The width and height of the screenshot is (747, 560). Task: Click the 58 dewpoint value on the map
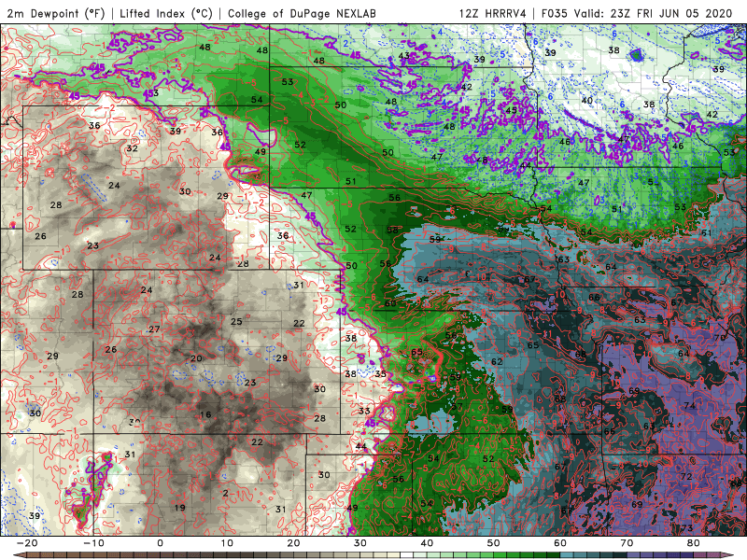[x=392, y=230]
